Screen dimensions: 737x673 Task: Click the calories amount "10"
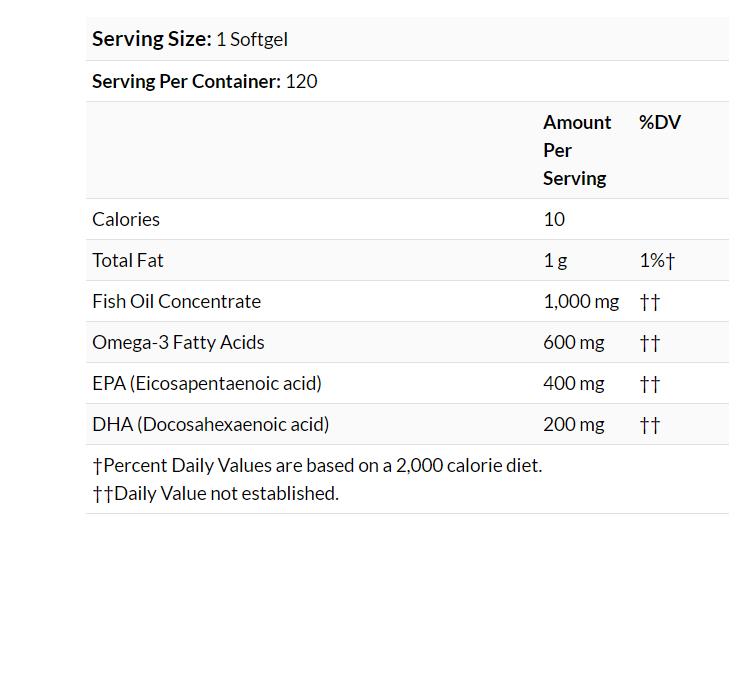[554, 219]
